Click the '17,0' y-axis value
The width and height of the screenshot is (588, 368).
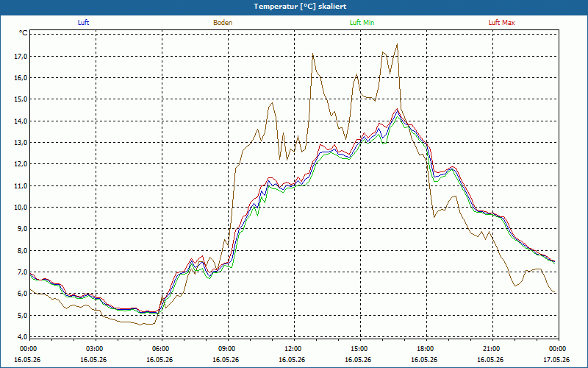coord(21,57)
